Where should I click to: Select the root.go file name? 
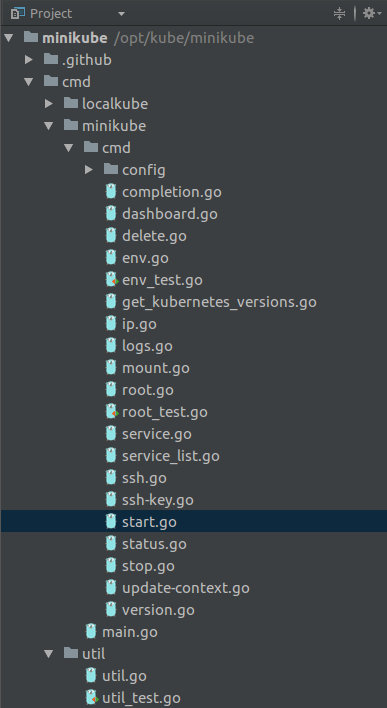click(148, 391)
